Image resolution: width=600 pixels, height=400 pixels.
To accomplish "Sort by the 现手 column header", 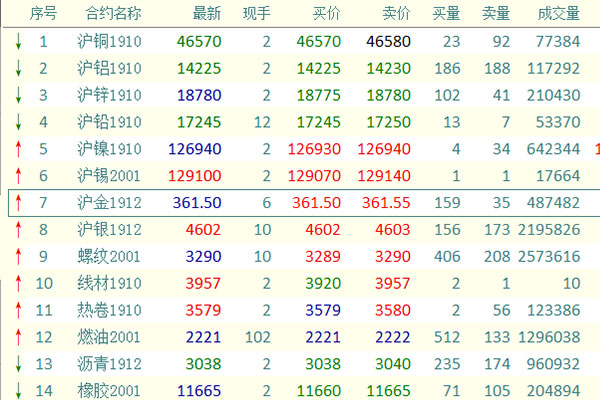I will click(257, 14).
